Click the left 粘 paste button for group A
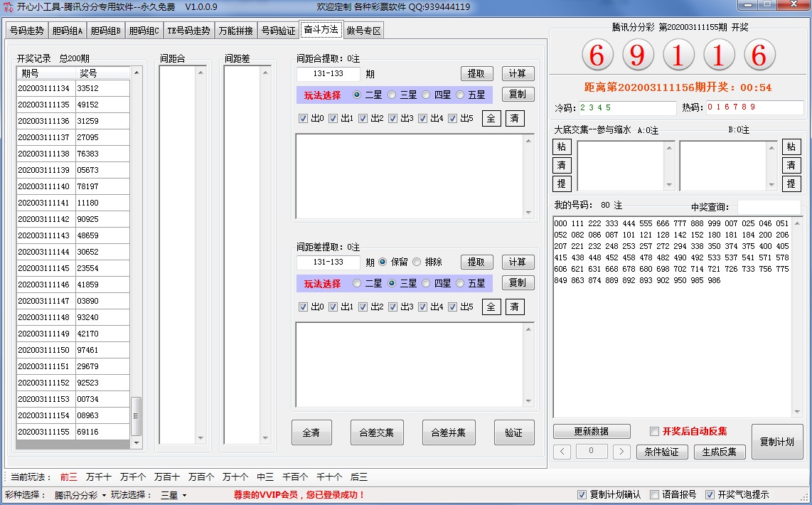Image resolution: width=812 pixels, height=505 pixels. (562, 147)
